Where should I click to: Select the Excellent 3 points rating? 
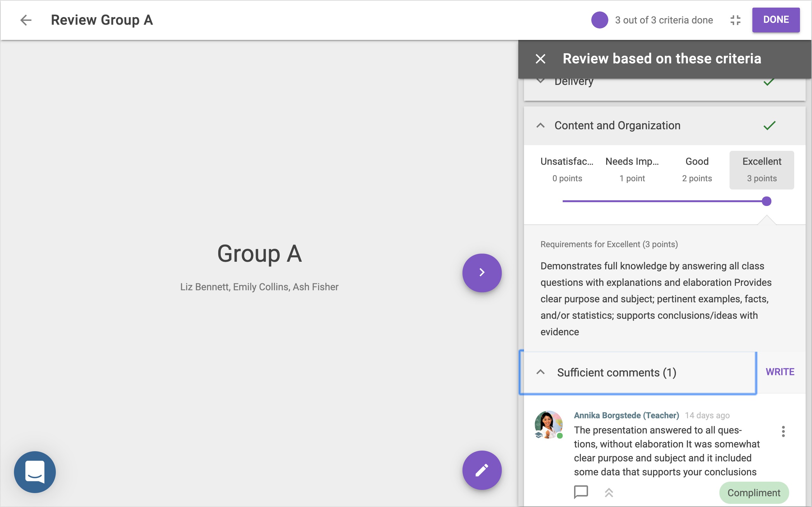[761, 170]
